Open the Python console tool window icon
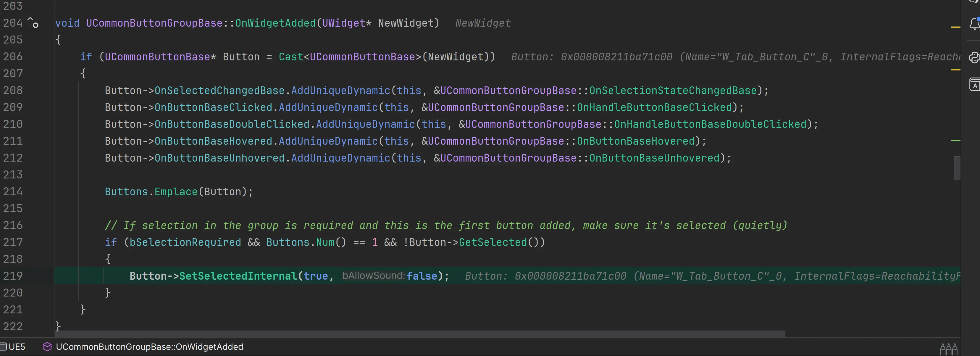 [974, 57]
